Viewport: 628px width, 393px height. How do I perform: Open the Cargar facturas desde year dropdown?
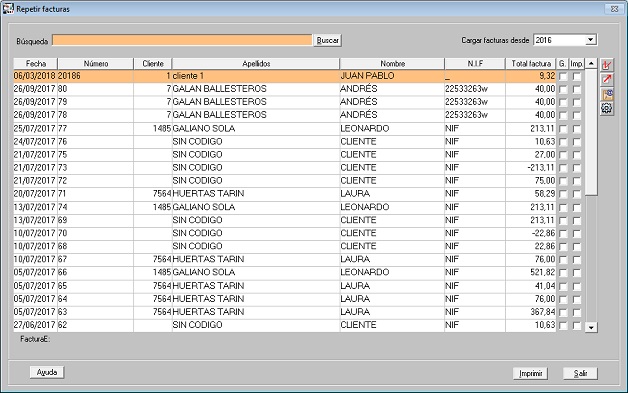tap(590, 40)
